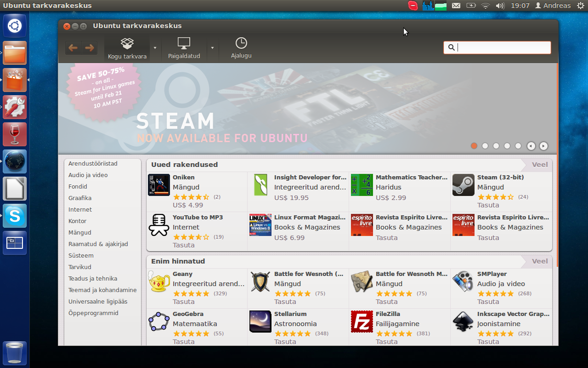Viewport: 588px width, 368px height.
Task: Open the Arendustööriistad category
Action: coord(93,163)
